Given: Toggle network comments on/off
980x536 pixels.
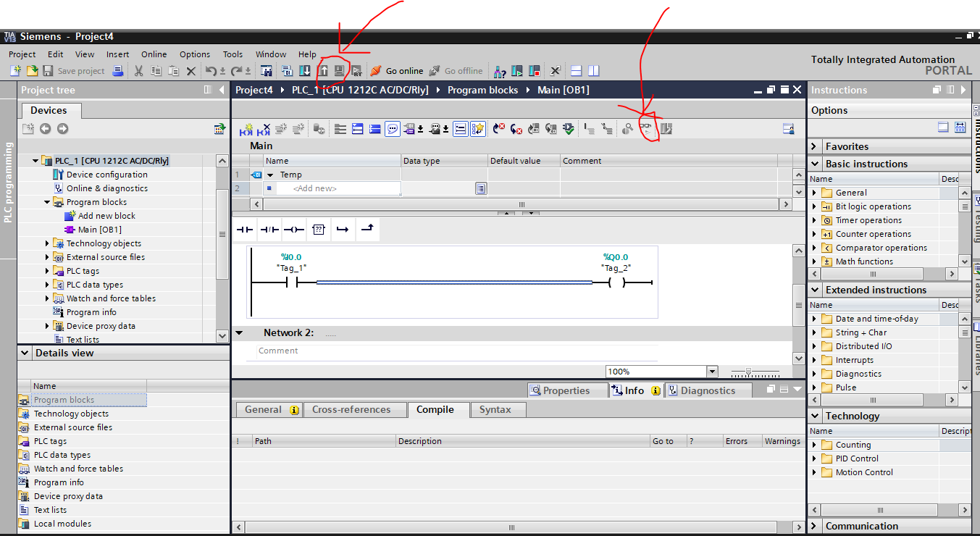Looking at the screenshot, I should [461, 129].
